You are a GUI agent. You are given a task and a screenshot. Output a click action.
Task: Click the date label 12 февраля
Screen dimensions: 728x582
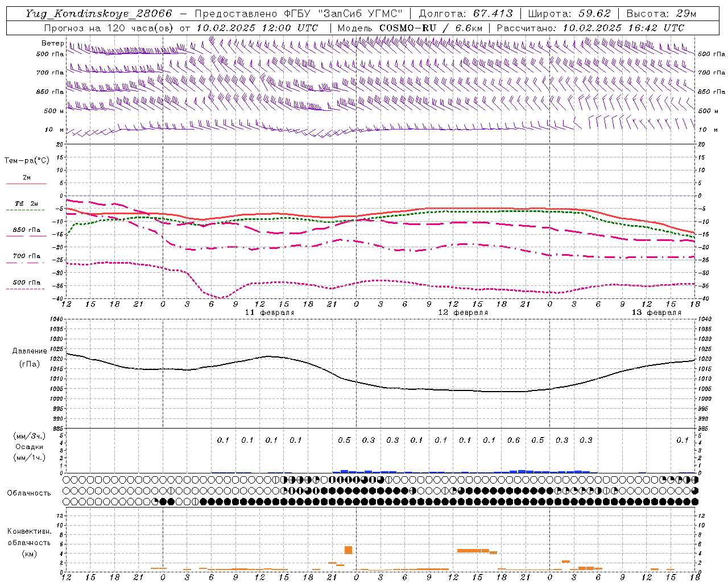tap(463, 313)
